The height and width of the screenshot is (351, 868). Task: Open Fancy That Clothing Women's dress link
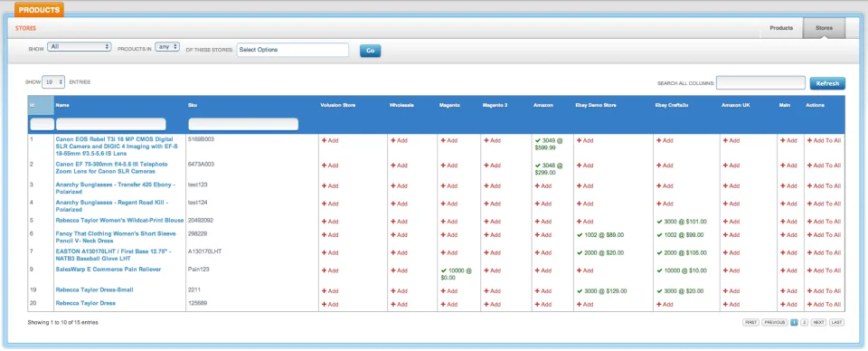pos(116,238)
